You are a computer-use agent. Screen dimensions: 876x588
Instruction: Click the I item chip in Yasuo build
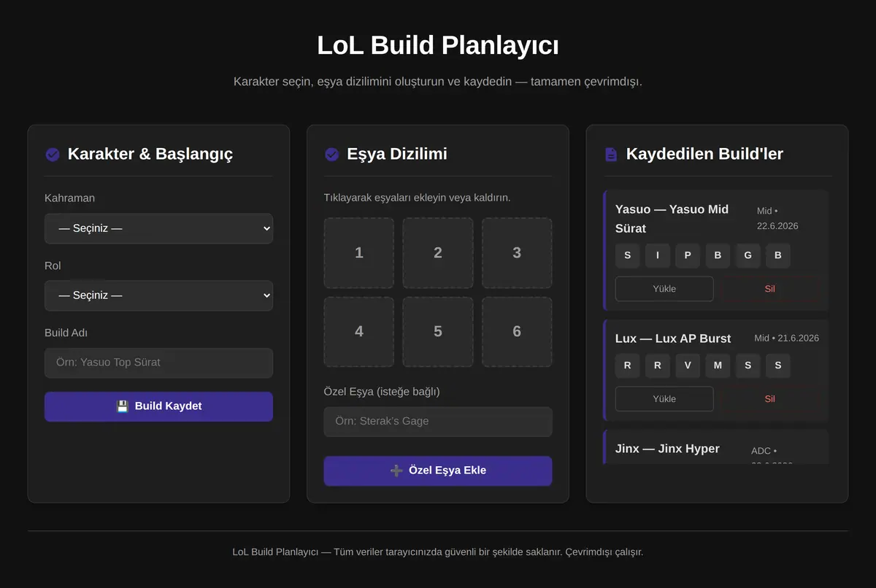658,255
